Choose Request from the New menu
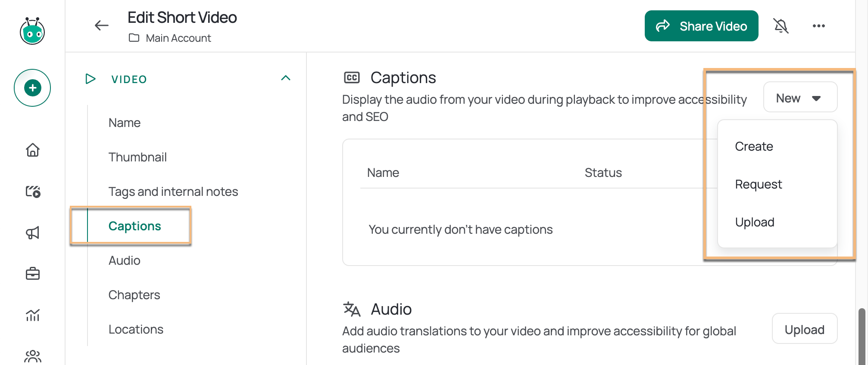 [759, 184]
